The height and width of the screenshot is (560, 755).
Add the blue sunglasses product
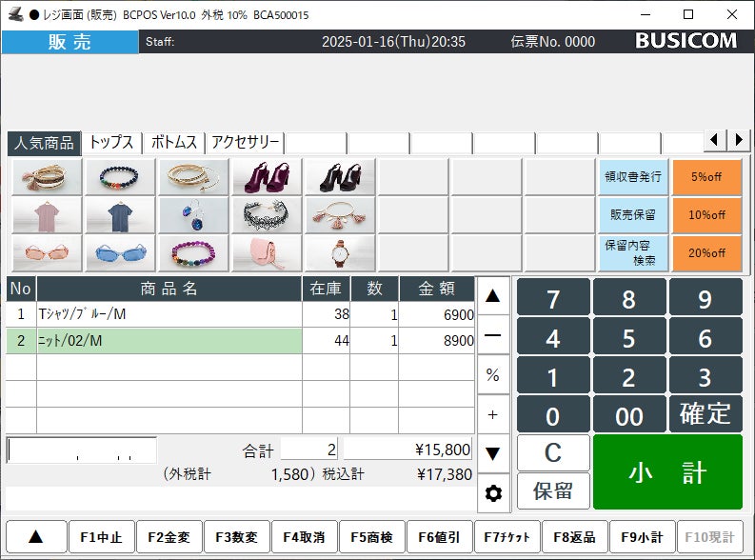[x=120, y=253]
